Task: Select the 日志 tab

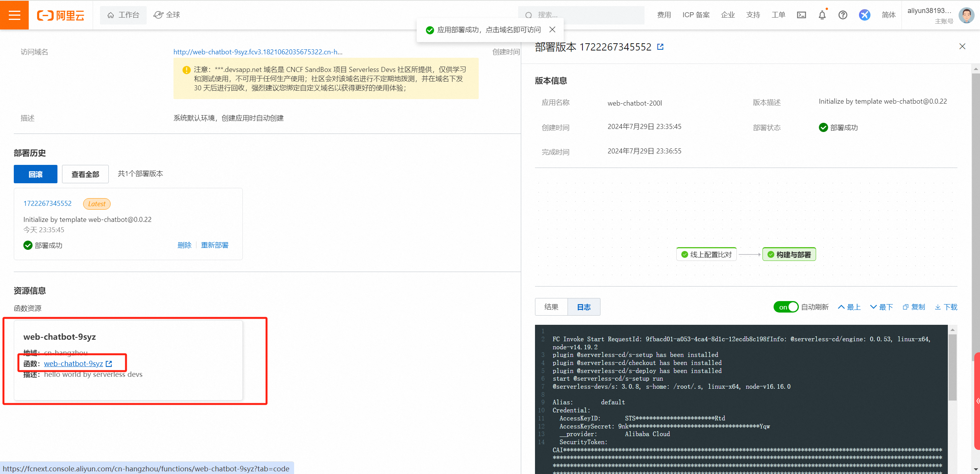Action: (584, 307)
